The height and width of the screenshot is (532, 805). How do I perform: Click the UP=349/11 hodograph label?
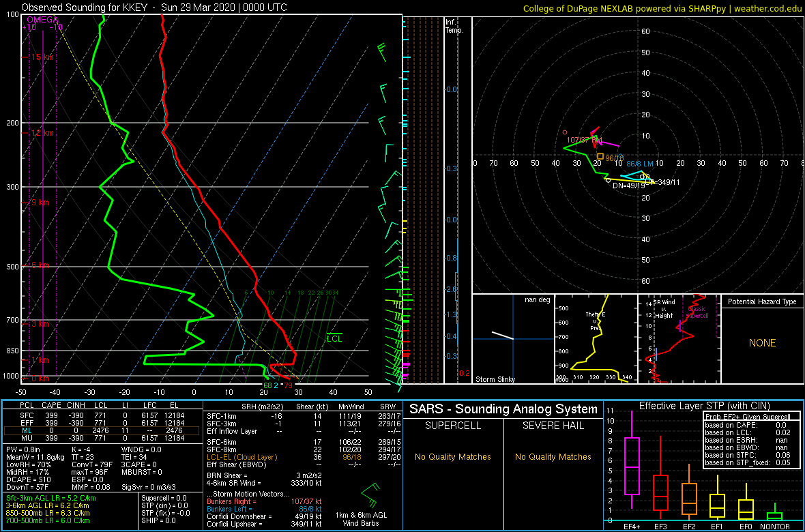point(662,182)
